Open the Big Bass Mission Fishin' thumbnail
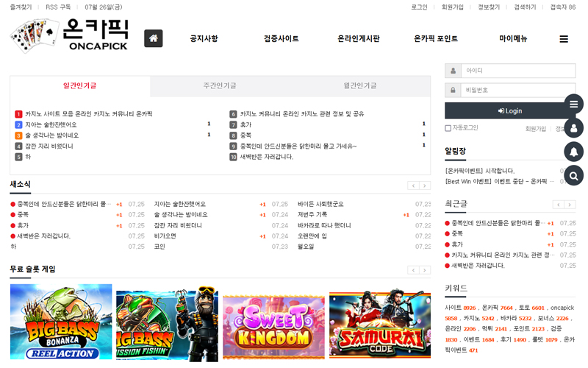Viewport: 588px width, 368px height. [x=167, y=323]
